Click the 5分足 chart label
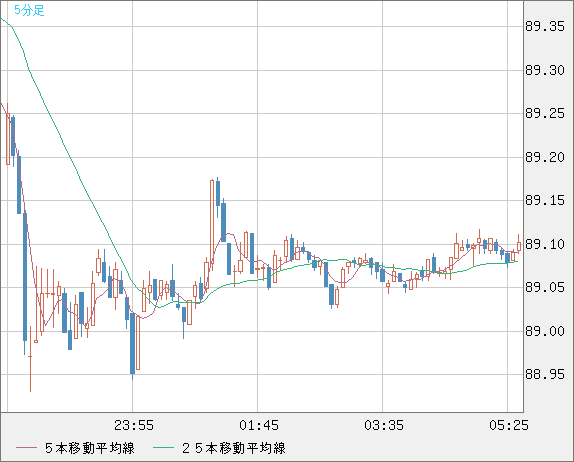 click(29, 10)
